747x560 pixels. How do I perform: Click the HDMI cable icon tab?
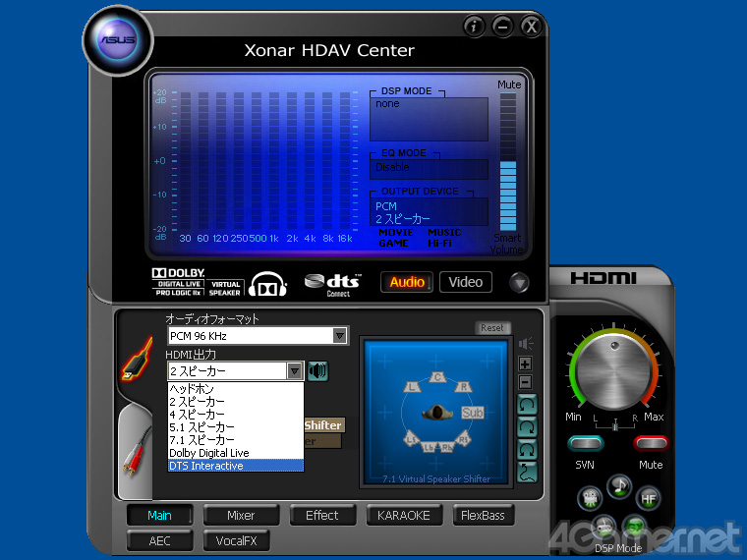pos(138,359)
